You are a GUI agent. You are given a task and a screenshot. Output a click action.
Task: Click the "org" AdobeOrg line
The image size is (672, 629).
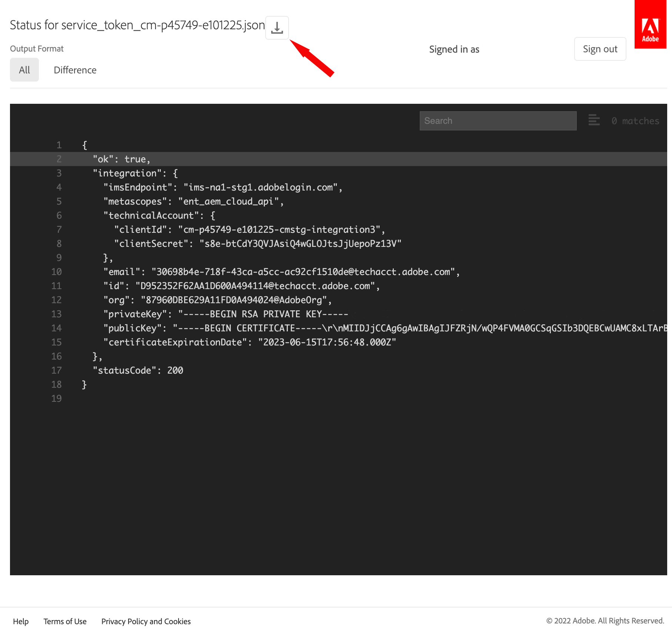pyautogui.click(x=217, y=300)
